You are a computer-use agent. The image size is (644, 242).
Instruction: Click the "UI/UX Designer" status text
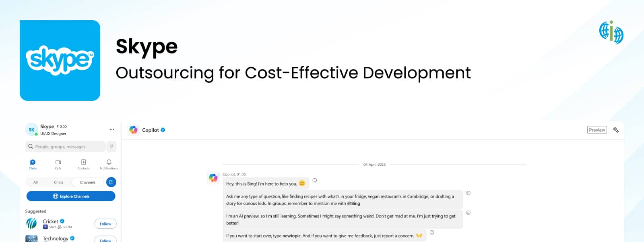coord(53,134)
